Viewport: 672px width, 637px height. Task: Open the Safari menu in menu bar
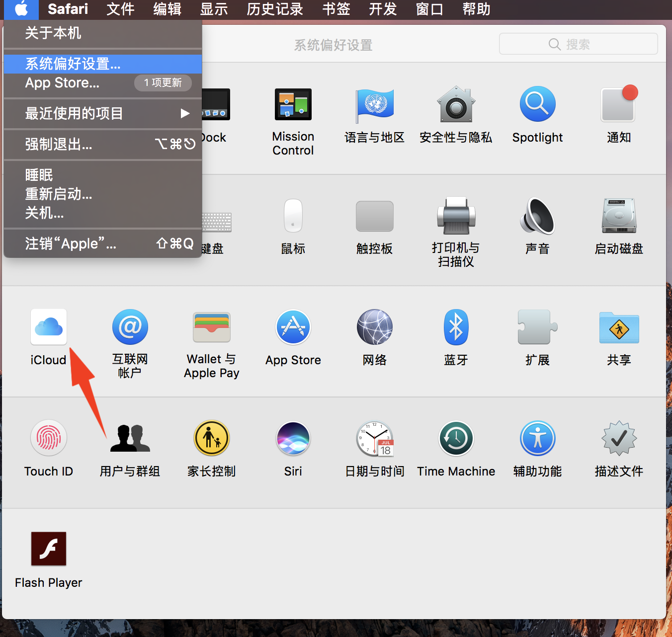(68, 9)
